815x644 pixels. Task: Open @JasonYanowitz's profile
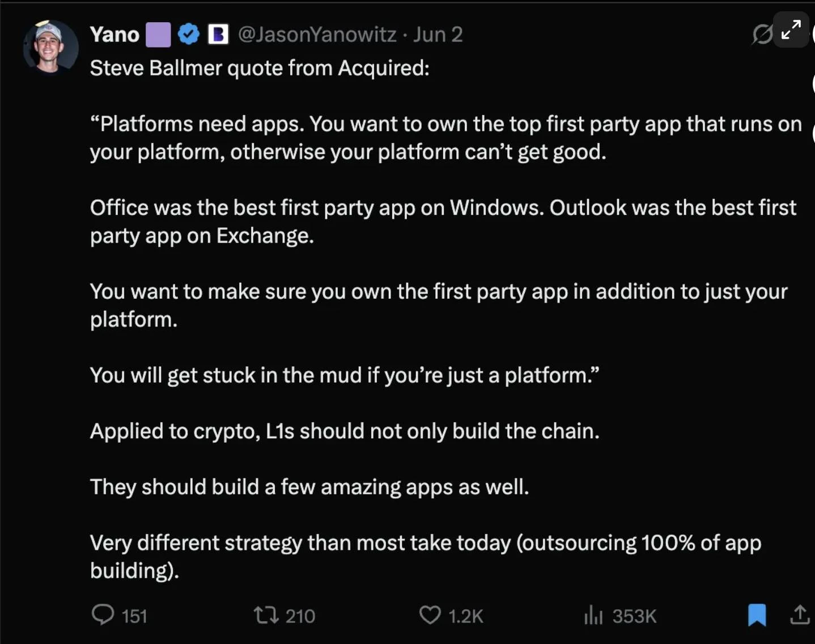click(x=316, y=34)
